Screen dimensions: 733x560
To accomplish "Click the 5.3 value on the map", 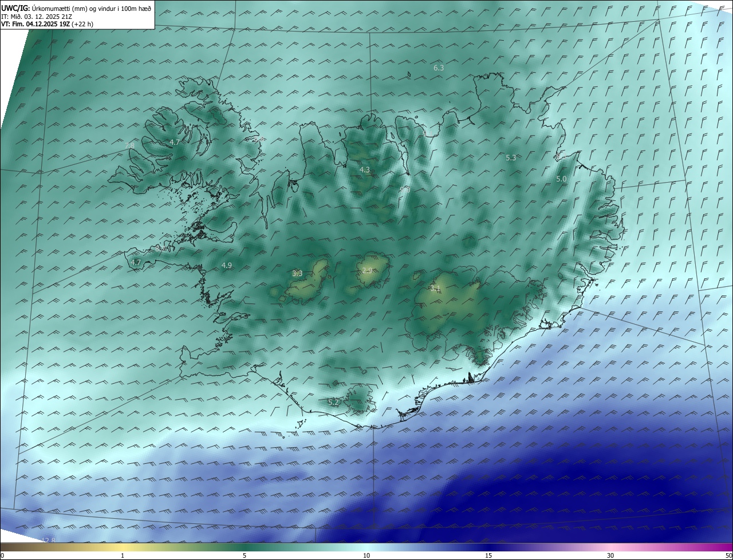I will (511, 157).
